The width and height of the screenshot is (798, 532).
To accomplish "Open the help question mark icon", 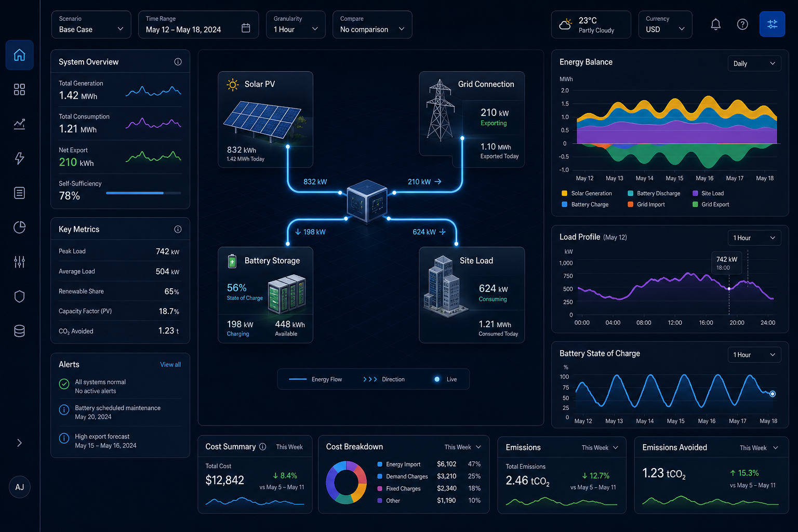I will point(742,24).
